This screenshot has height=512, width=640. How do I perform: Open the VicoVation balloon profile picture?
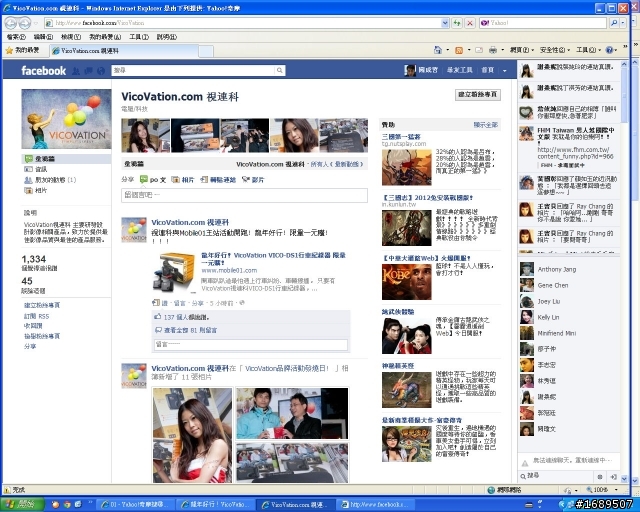[66, 119]
